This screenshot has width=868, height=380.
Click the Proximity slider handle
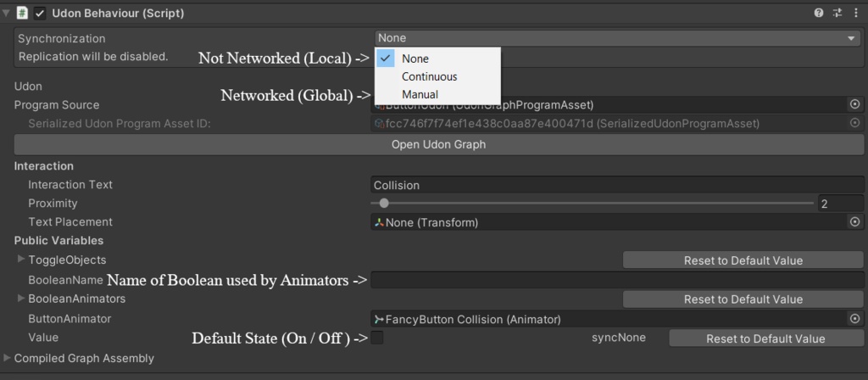click(x=384, y=204)
